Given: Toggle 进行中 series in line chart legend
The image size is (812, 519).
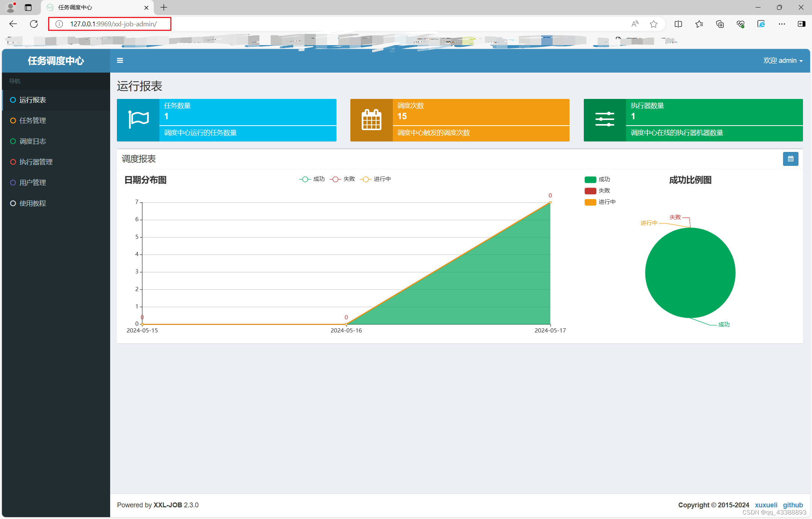Looking at the screenshot, I should (x=376, y=179).
